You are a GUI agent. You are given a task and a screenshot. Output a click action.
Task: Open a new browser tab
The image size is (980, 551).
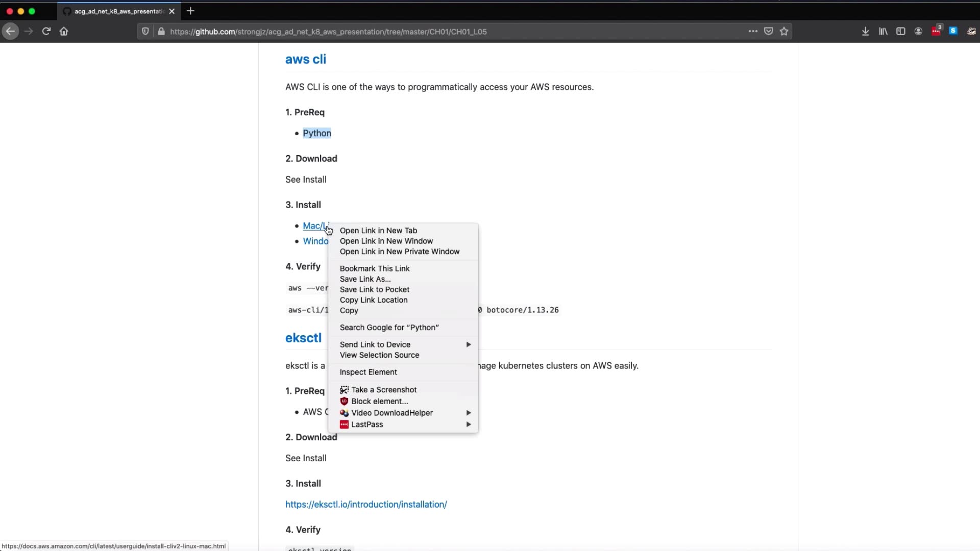click(x=190, y=11)
